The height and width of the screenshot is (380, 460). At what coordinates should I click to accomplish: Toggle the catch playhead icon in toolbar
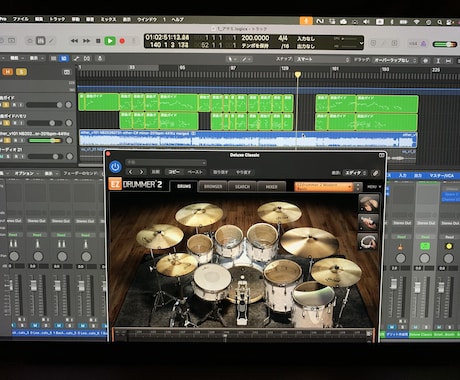coord(100,59)
